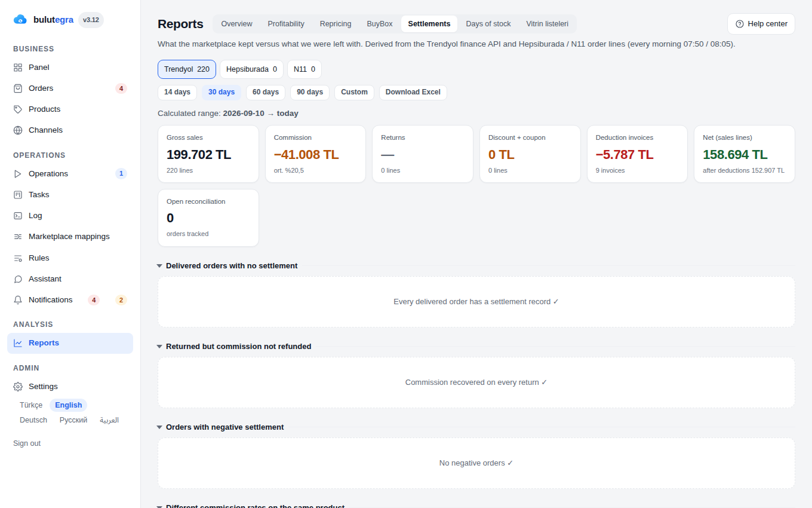
Task: Open the Panel grid icon
Action: click(x=18, y=68)
